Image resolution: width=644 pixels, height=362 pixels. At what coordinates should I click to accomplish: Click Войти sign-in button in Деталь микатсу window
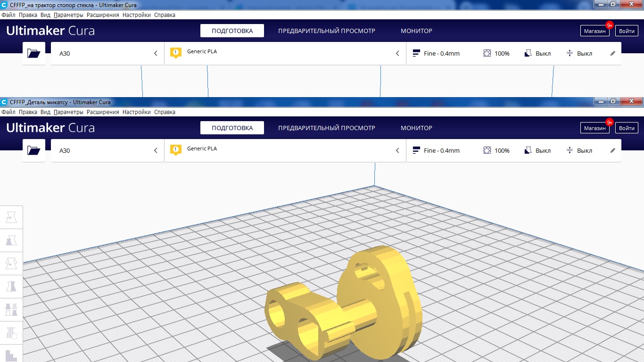pyautogui.click(x=627, y=128)
